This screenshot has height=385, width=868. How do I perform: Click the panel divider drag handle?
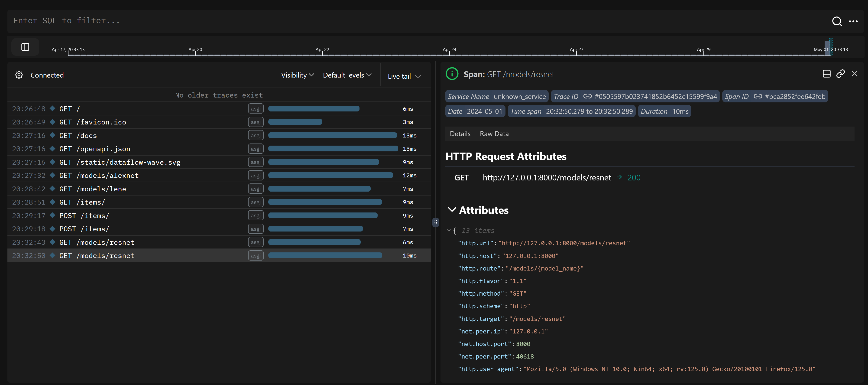pyautogui.click(x=436, y=222)
